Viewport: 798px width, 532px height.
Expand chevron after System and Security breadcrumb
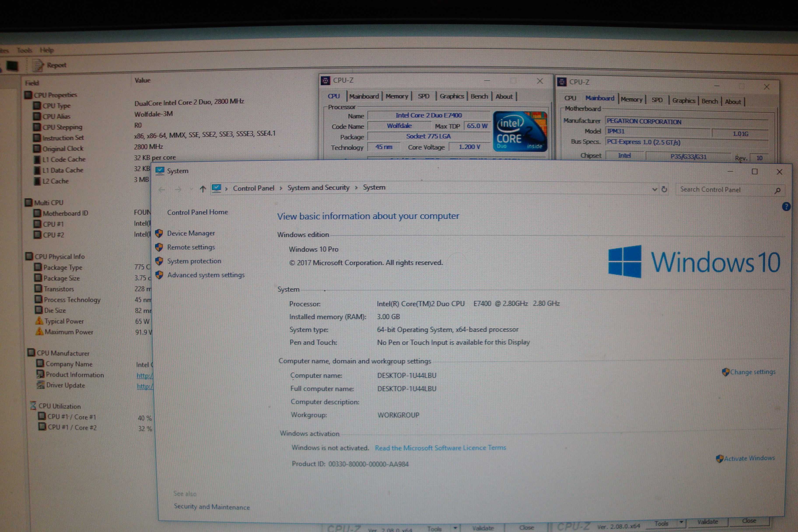click(x=356, y=188)
